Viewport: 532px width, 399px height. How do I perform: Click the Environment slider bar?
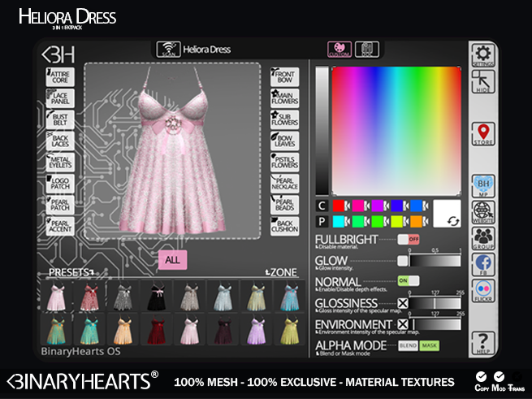[x=435, y=324]
